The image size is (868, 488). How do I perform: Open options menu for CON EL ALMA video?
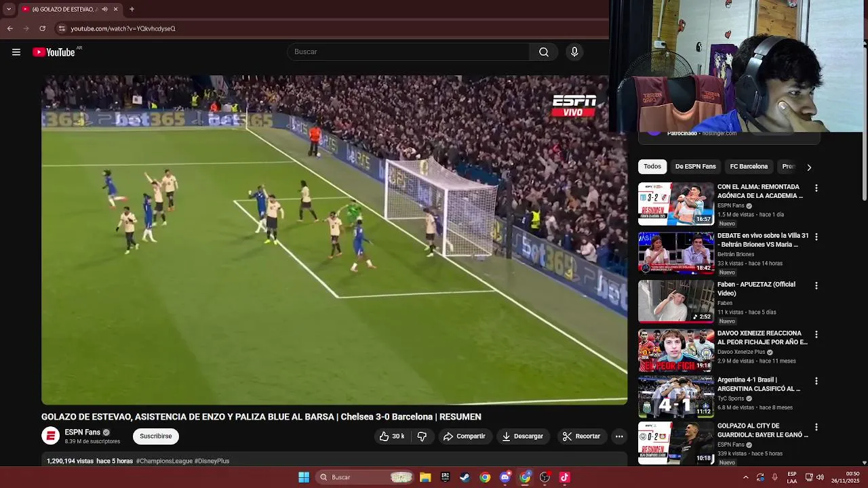point(816,188)
